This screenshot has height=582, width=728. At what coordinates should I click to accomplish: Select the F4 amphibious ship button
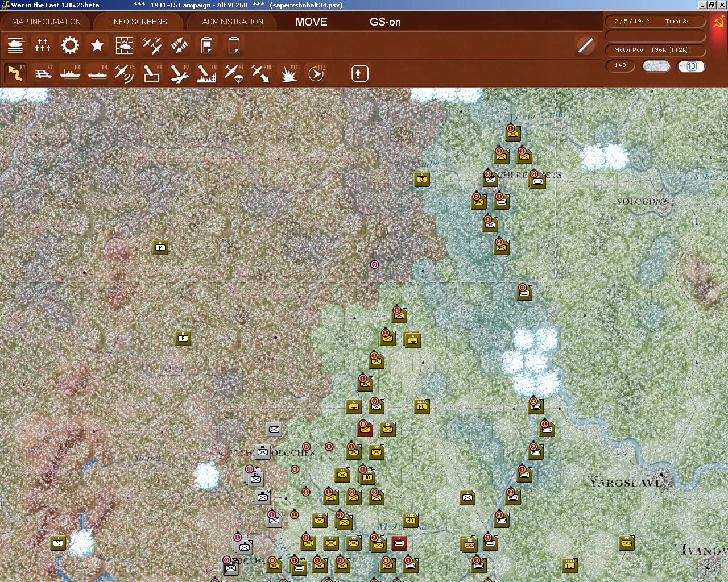[97, 73]
